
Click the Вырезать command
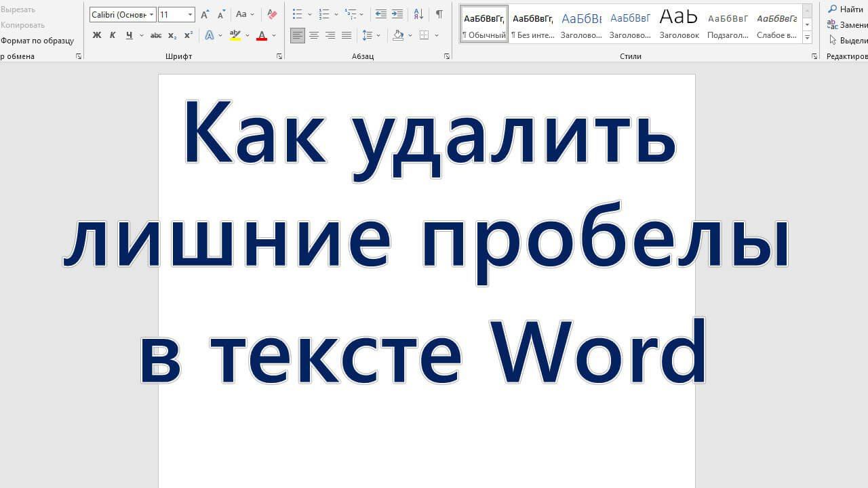[18, 9]
